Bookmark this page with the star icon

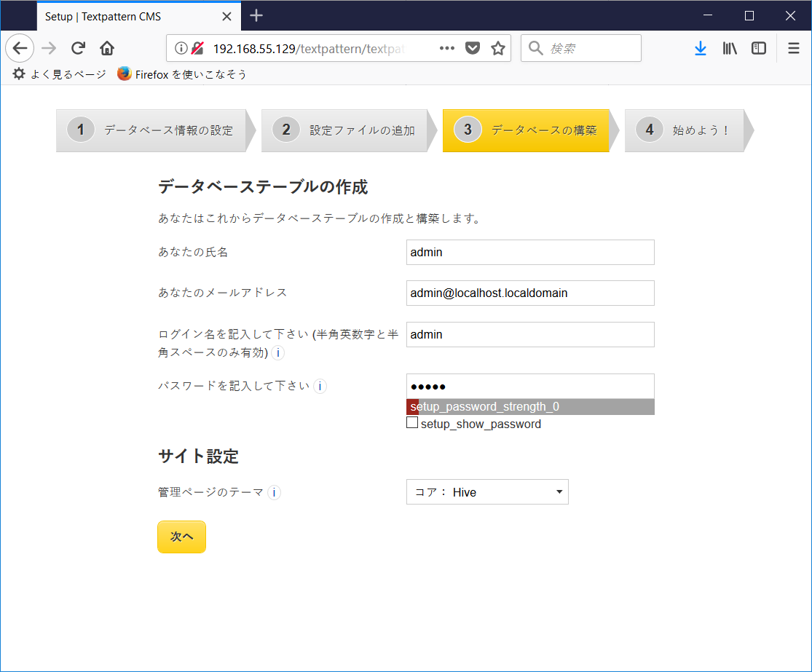click(x=497, y=48)
